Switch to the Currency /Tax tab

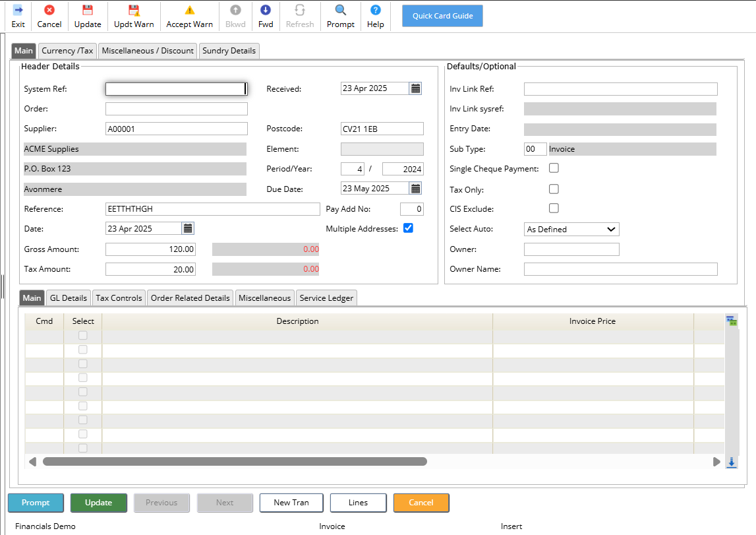click(x=68, y=51)
